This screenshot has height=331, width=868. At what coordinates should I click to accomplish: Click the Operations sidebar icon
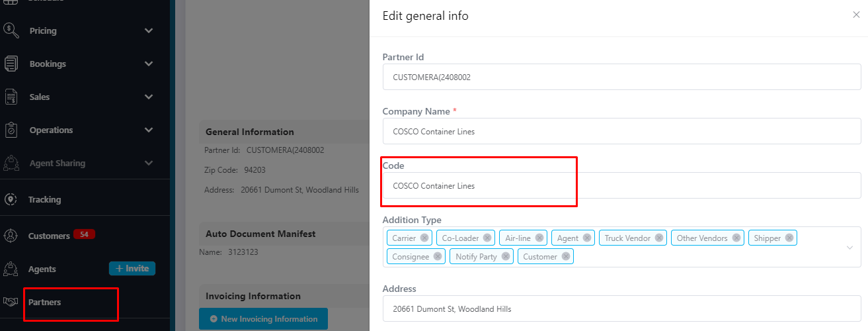coord(11,130)
